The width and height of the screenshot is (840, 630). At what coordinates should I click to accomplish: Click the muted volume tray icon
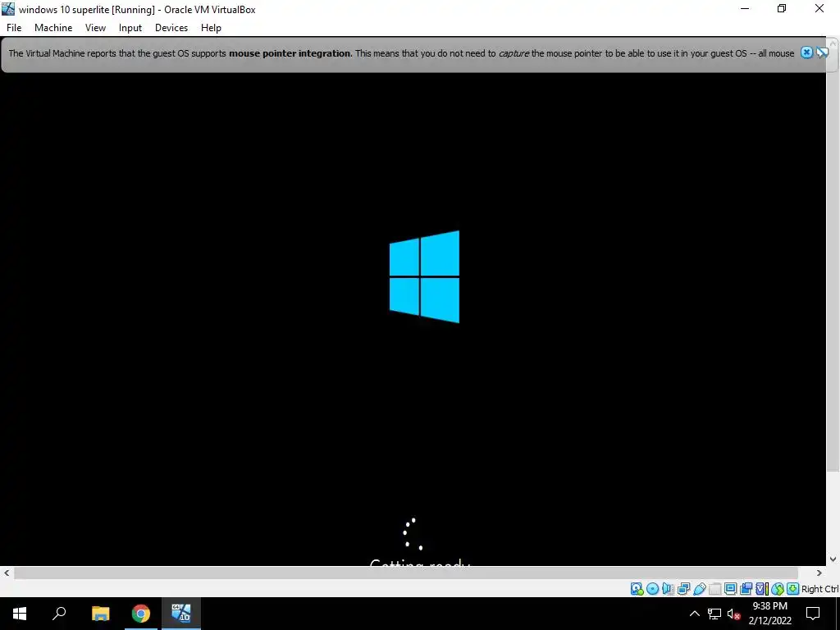coord(733,614)
